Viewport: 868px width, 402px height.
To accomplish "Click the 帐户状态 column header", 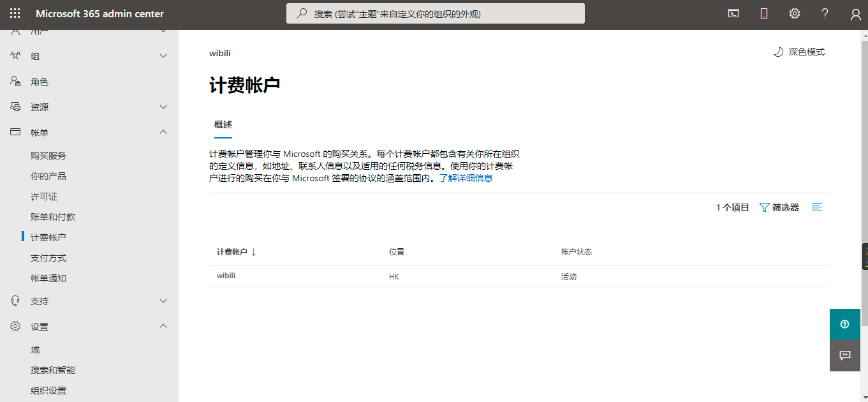I will [x=577, y=252].
